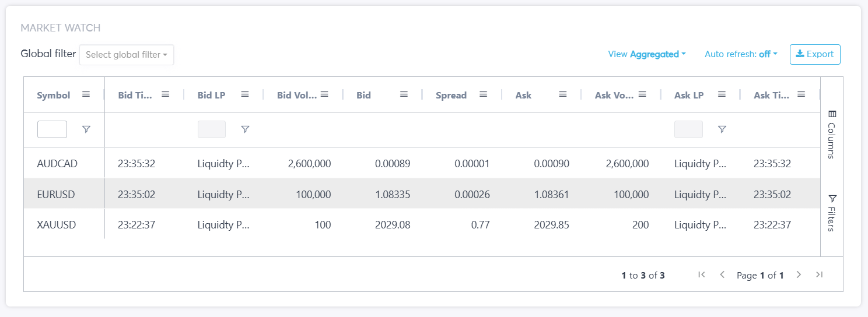Click the Bid LP filter funnel icon
The width and height of the screenshot is (868, 317).
(x=245, y=129)
